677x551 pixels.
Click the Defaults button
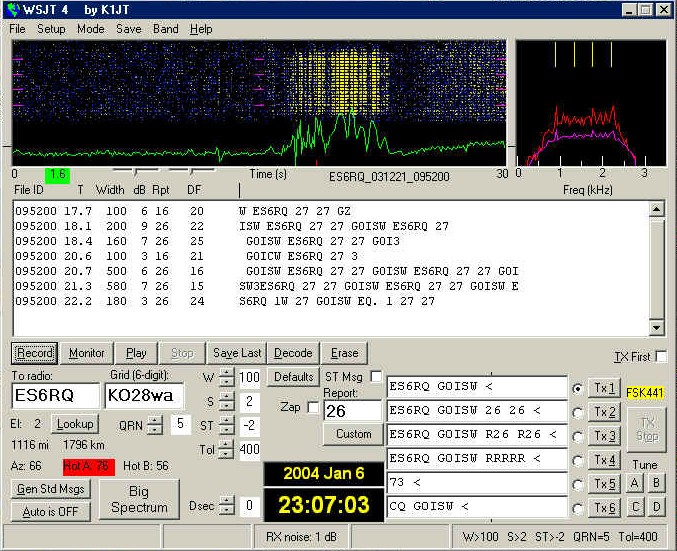pos(294,377)
